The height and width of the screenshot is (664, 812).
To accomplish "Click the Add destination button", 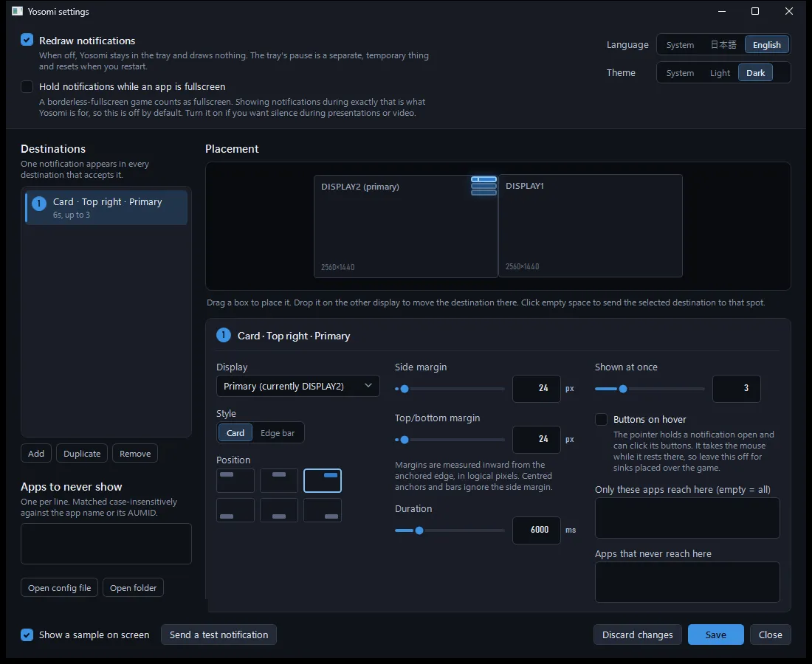I will (35, 453).
